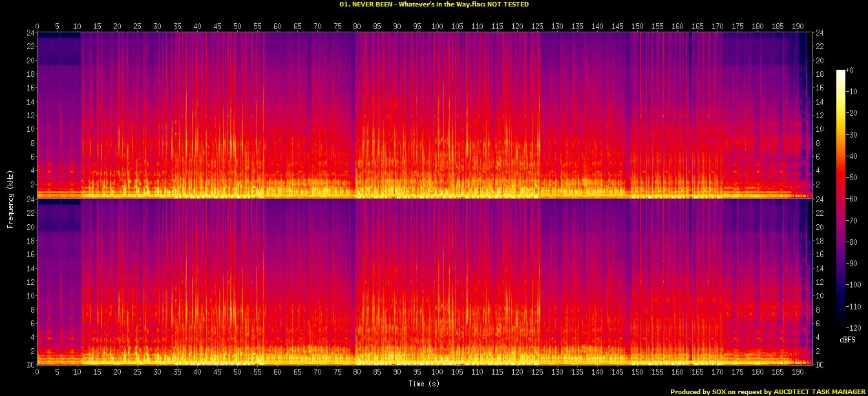The width and height of the screenshot is (868, 396).
Task: Click the spectrogram title with the FLAC filename
Action: (434, 4)
